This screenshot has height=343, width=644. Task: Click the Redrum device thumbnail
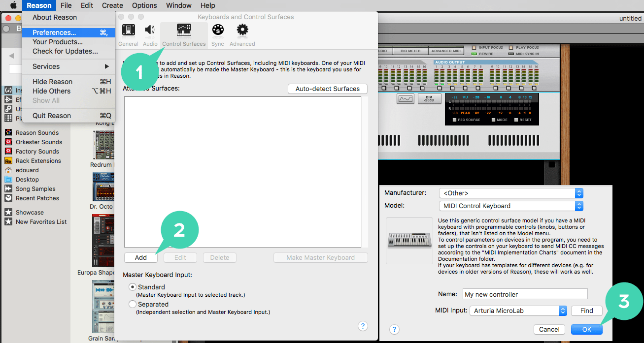pyautogui.click(x=103, y=144)
